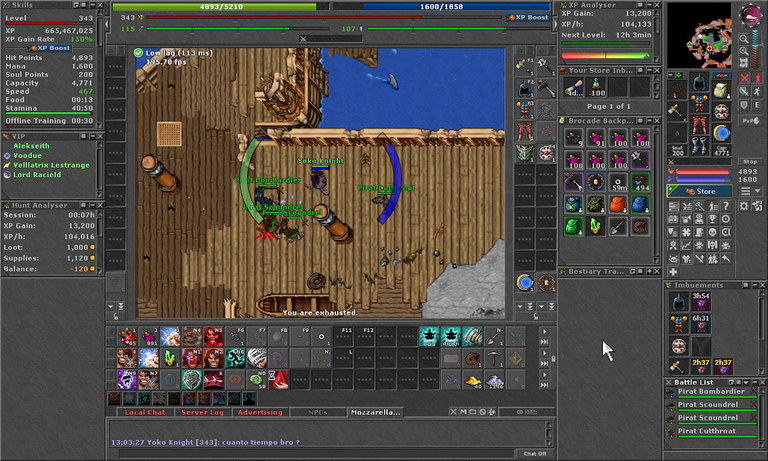Viewport: 768px width, 461px height.
Task: Toggle stand-while-fighting red figure button
Action: pyautogui.click(x=757, y=78)
